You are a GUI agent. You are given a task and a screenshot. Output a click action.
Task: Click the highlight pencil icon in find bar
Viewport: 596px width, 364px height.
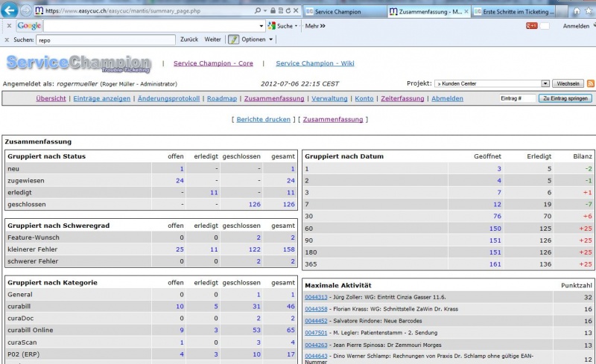coord(233,39)
